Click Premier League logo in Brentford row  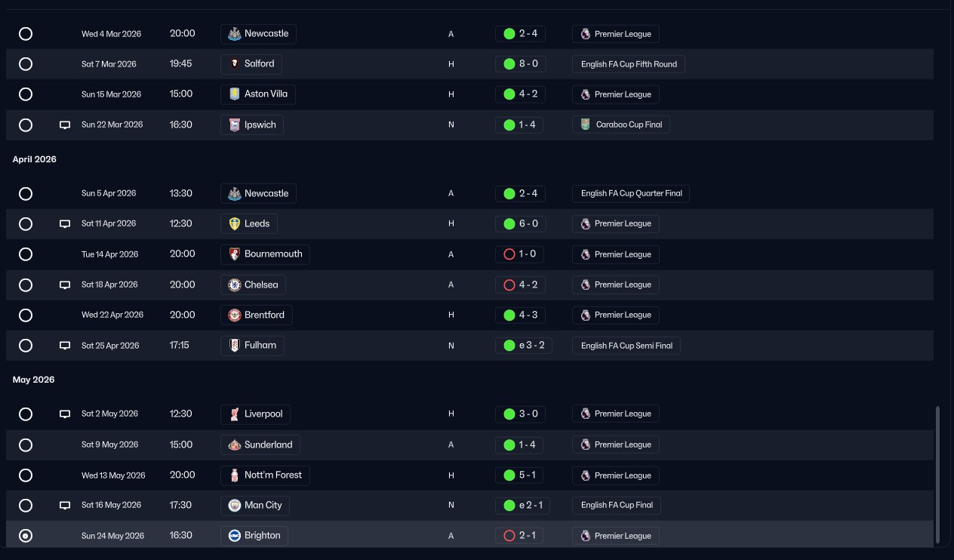coord(586,315)
